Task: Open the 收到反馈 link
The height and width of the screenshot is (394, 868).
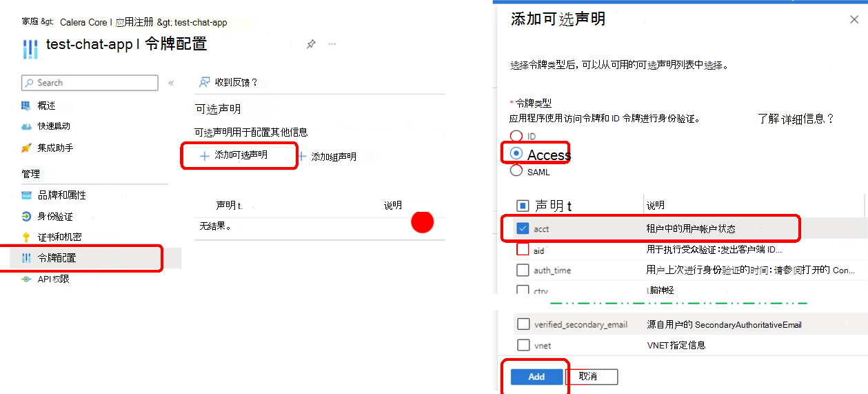Action: (x=236, y=83)
